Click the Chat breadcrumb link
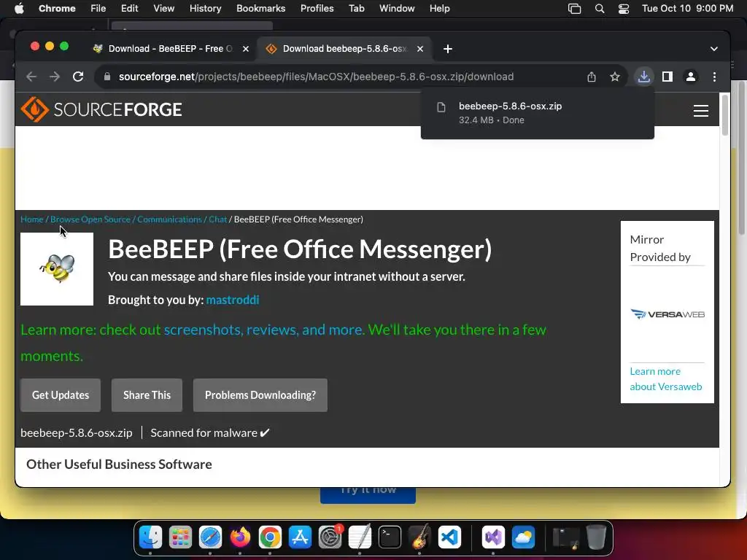 pyautogui.click(x=217, y=219)
